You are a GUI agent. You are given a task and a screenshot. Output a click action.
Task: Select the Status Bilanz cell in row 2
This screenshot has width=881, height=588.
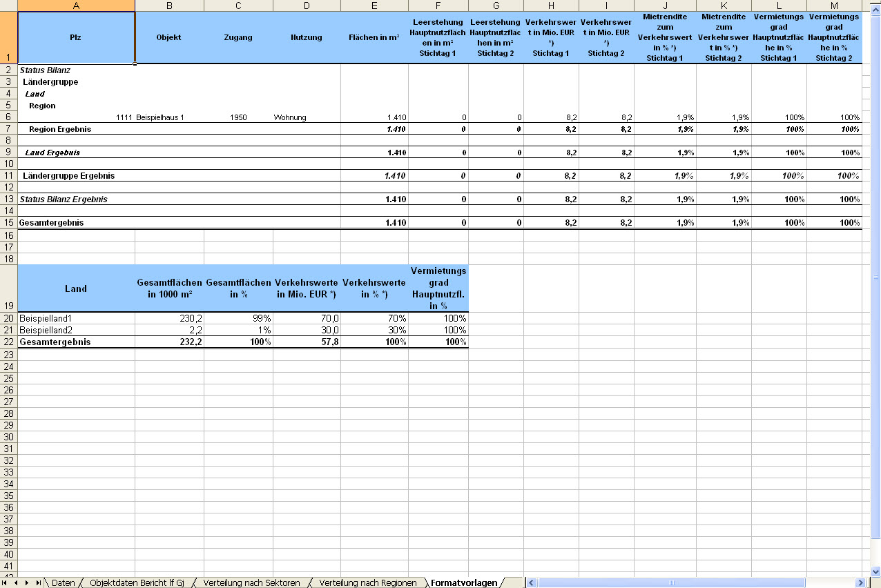76,70
